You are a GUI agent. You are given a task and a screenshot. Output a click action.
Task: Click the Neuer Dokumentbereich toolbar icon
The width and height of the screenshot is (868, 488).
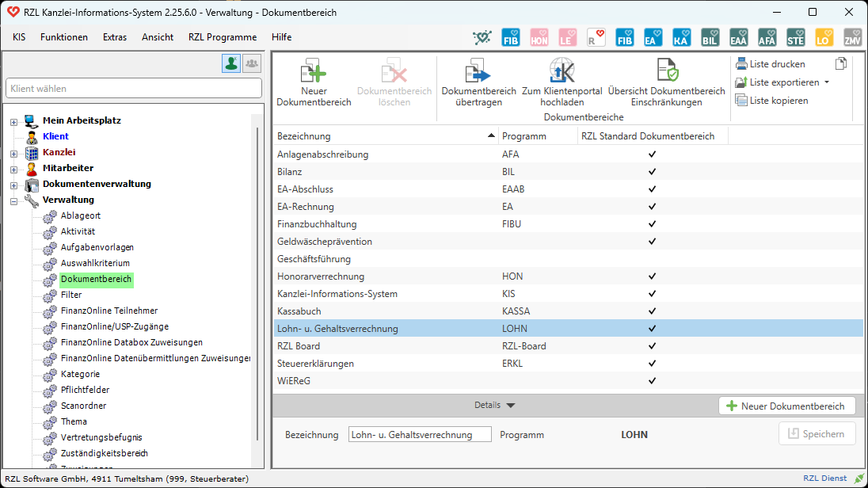[313, 72]
